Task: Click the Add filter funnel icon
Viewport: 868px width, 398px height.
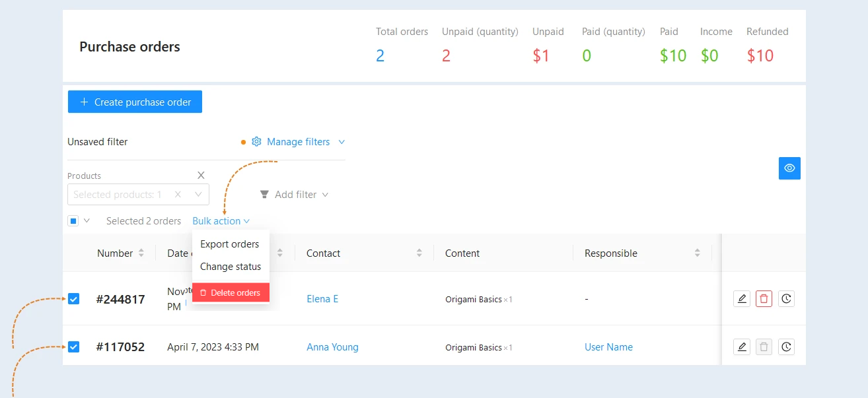Action: [x=264, y=195]
